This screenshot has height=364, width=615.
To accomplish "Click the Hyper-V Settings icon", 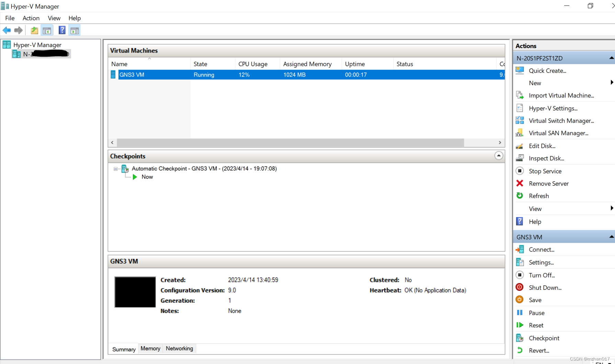I will [520, 108].
